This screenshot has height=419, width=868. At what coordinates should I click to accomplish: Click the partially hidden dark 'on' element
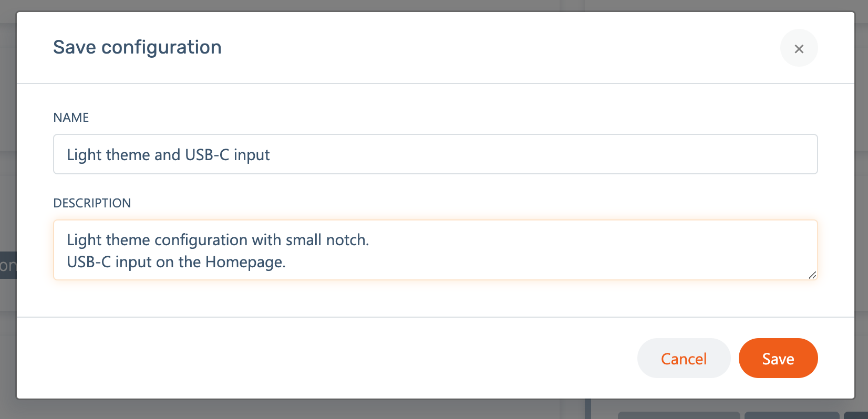[x=8, y=265]
